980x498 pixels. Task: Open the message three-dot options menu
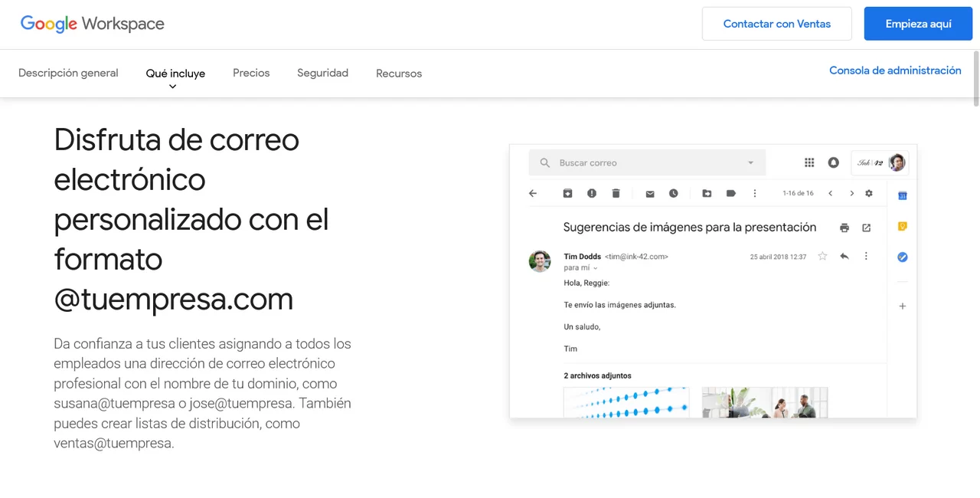coord(866,256)
